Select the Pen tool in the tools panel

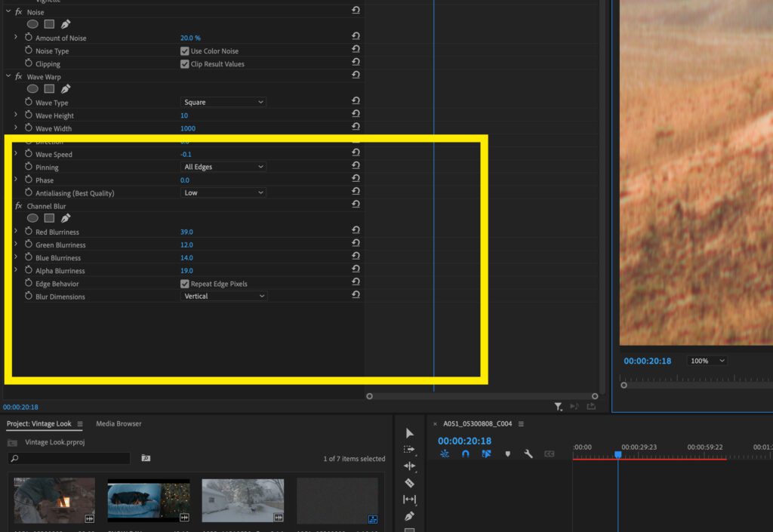pyautogui.click(x=409, y=515)
